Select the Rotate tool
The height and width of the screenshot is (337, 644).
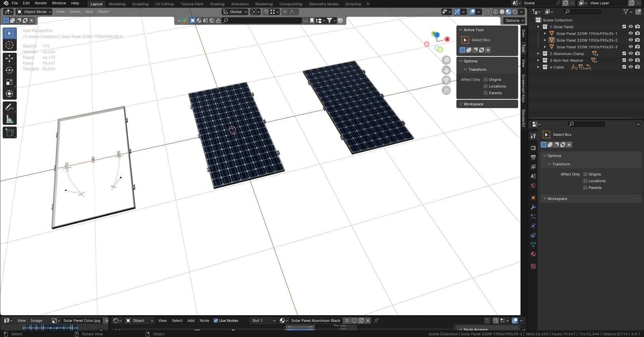point(9,70)
